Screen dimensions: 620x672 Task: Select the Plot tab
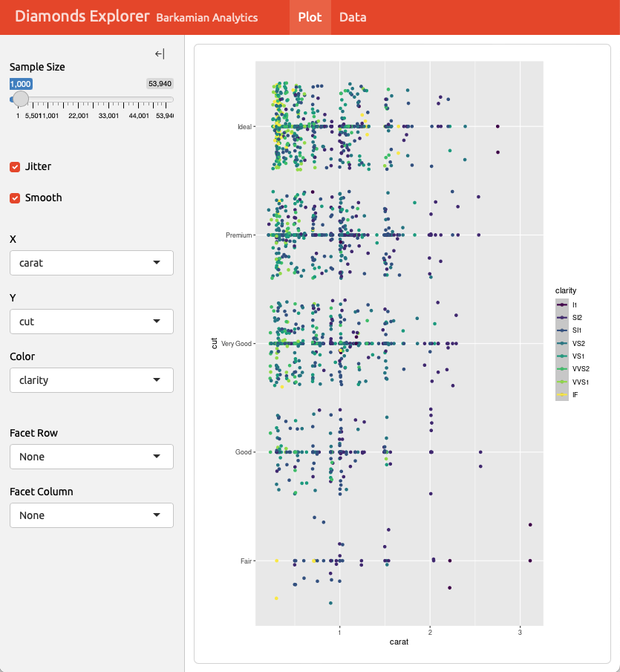[x=310, y=17]
